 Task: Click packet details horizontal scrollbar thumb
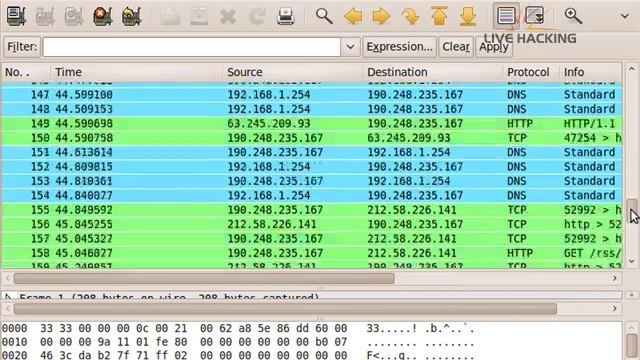click(285, 309)
